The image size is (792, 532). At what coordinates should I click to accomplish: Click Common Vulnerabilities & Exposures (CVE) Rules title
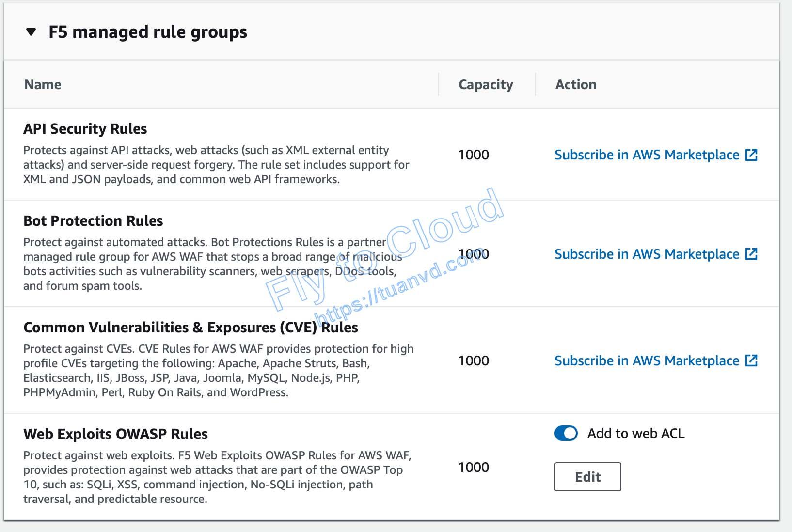190,328
